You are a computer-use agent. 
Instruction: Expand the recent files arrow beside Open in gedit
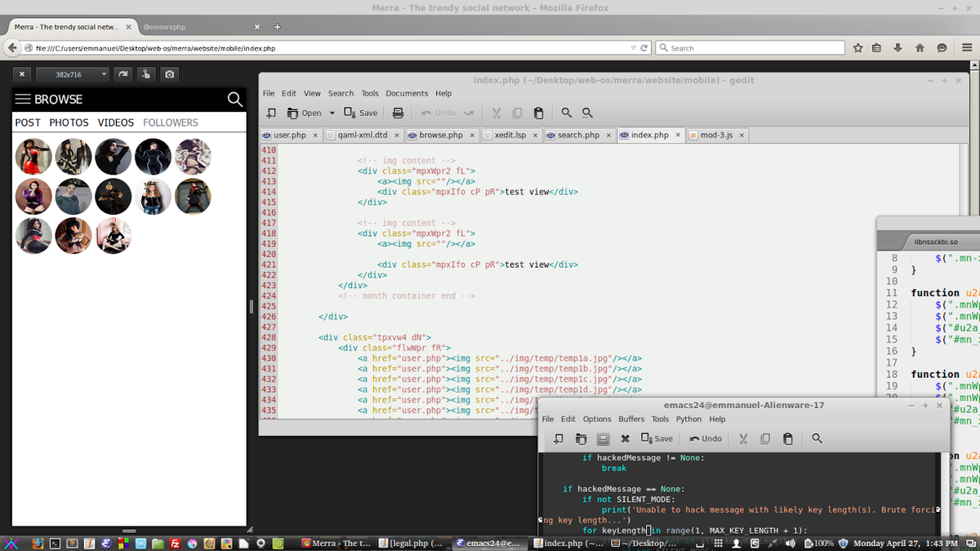[x=332, y=113]
